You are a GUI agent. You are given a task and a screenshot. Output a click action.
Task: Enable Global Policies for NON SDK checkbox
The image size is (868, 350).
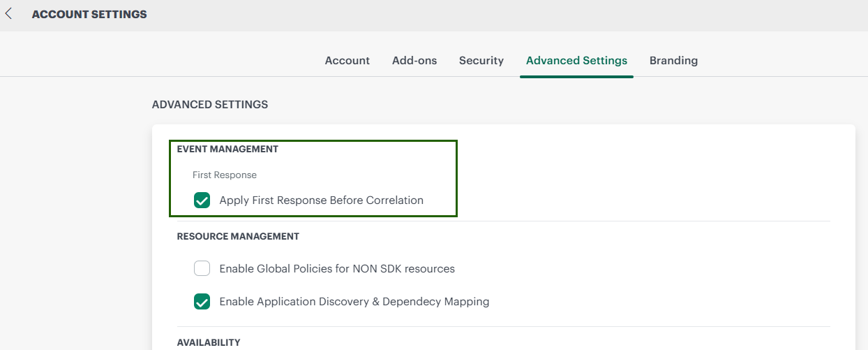(202, 268)
